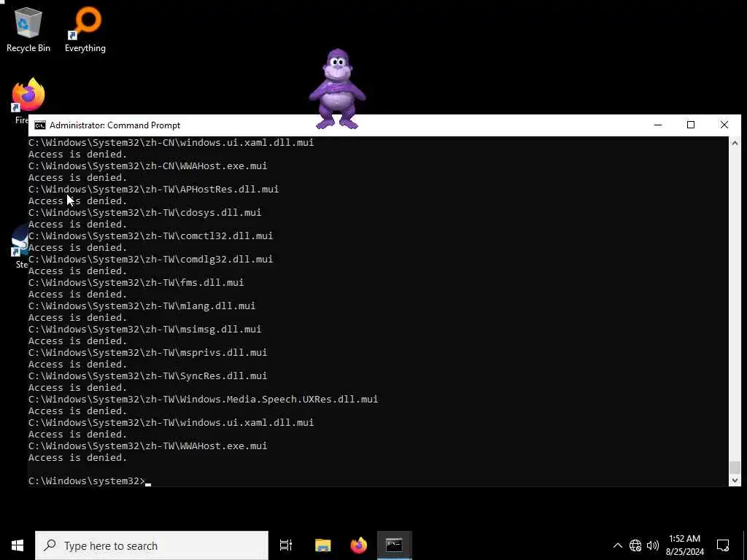Click the console scrollbar thumb

(735, 467)
